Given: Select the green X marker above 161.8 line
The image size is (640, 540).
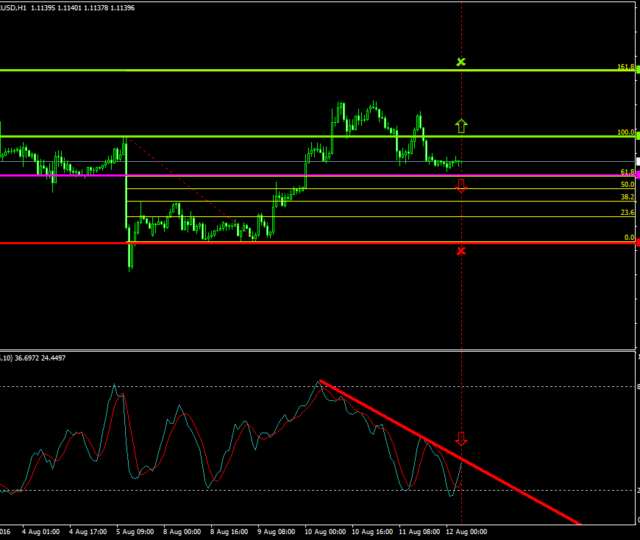Looking at the screenshot, I should click(x=461, y=62).
